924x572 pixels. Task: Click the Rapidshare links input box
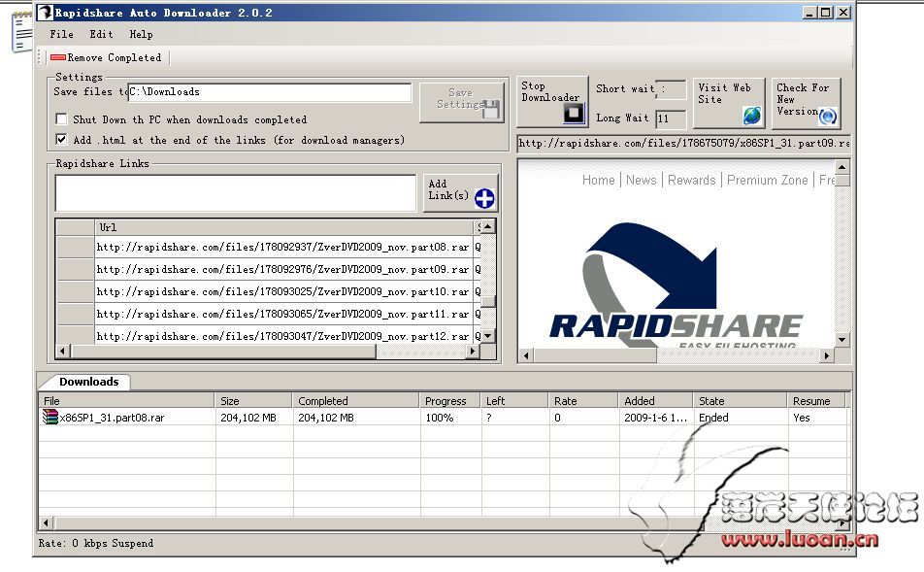tap(236, 193)
